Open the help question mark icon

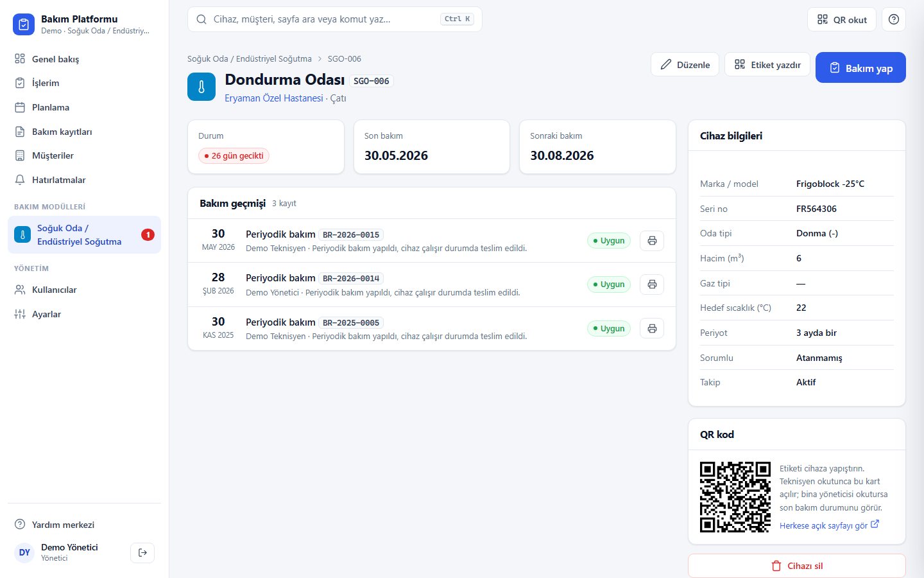[x=894, y=19]
